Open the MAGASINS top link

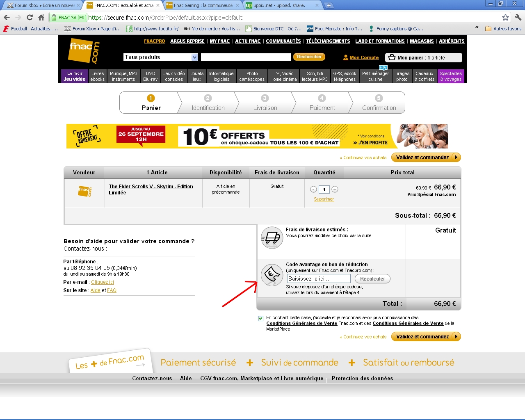click(x=422, y=41)
